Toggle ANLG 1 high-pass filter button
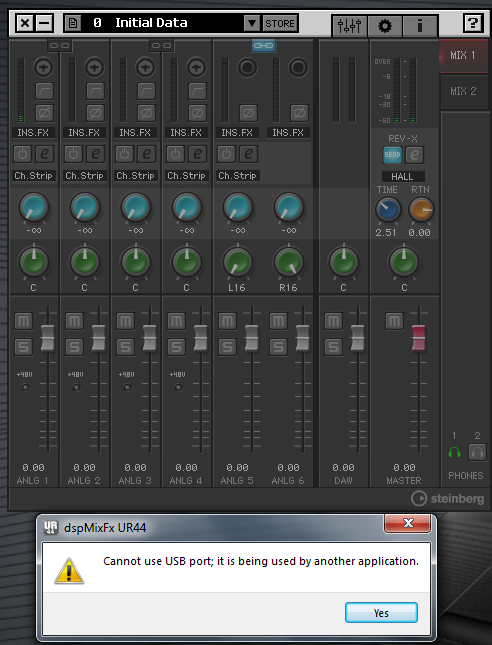The image size is (492, 645). pyautogui.click(x=44, y=91)
